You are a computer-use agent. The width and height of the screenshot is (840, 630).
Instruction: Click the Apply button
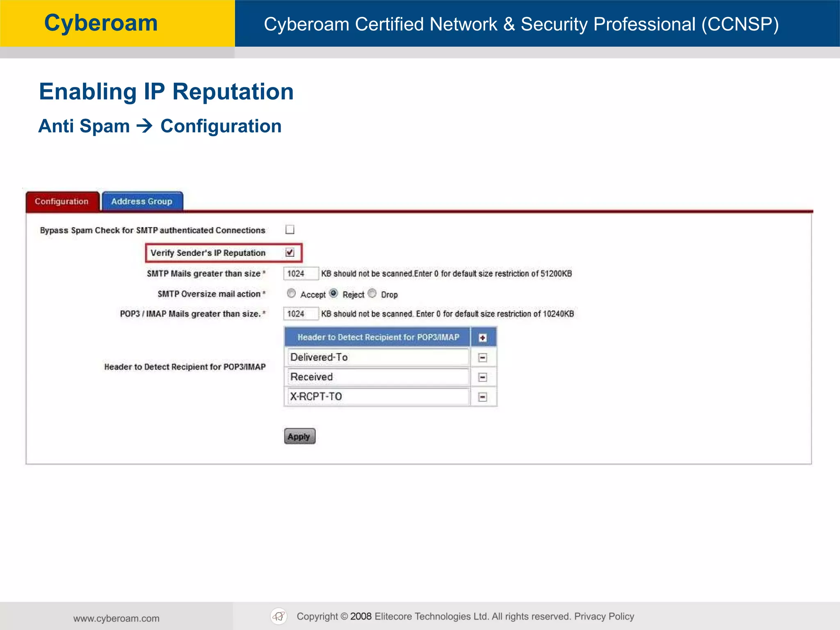(299, 436)
